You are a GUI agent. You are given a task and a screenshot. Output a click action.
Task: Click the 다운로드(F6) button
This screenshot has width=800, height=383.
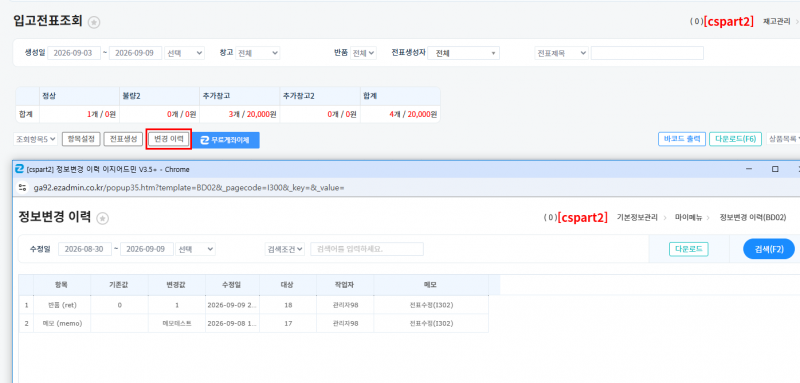tap(735, 139)
